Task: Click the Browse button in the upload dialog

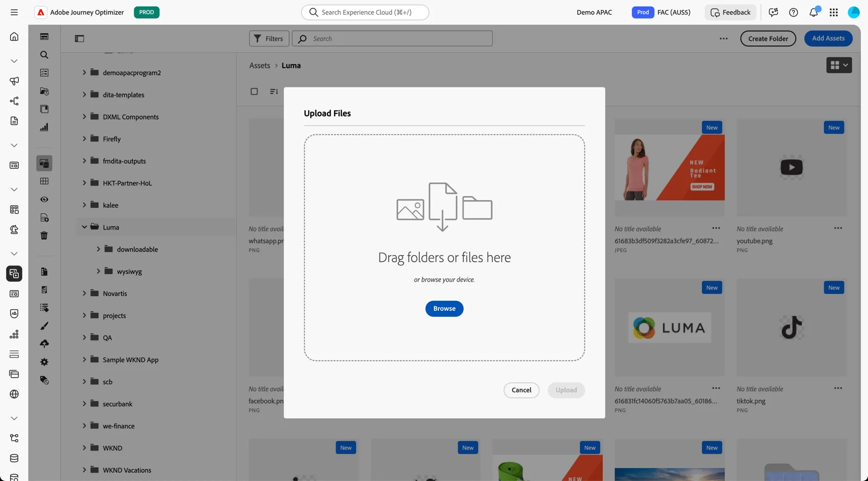Action: pos(444,308)
